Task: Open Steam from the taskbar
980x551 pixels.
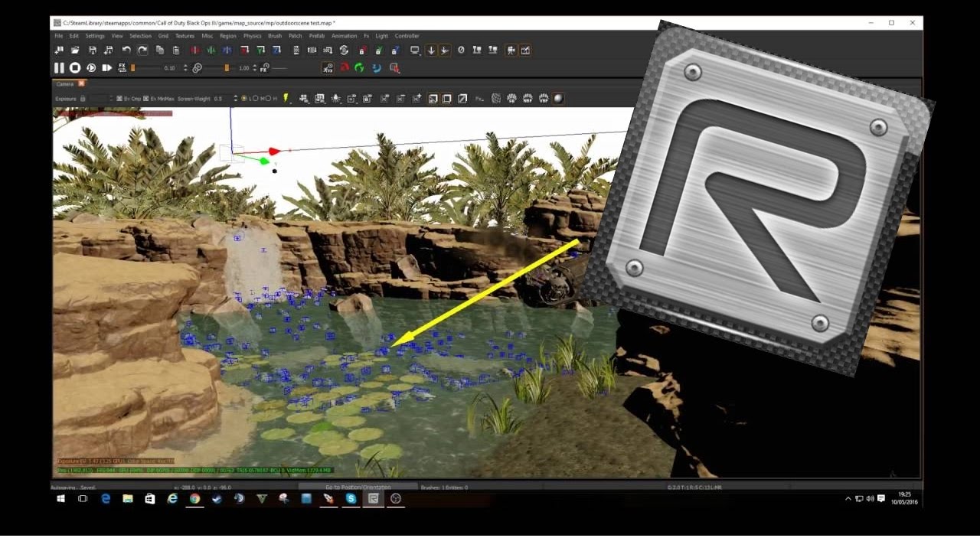Action: point(217,498)
